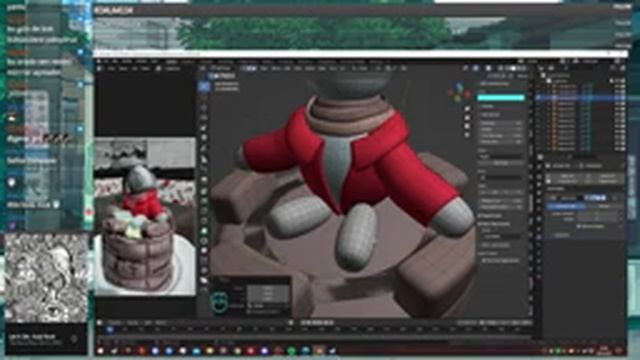Click the Render levels field of modifier
Image resolution: width=640 pixels, height=360 pixels.
596,220
